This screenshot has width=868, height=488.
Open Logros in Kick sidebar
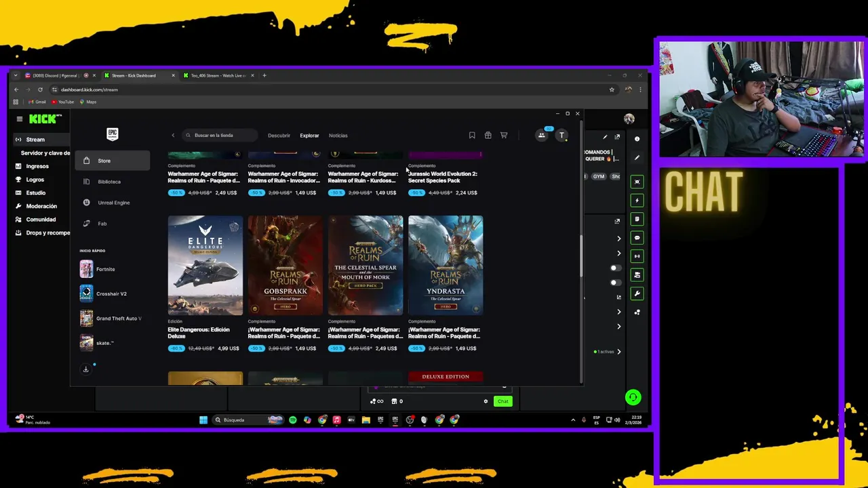pyautogui.click(x=35, y=180)
